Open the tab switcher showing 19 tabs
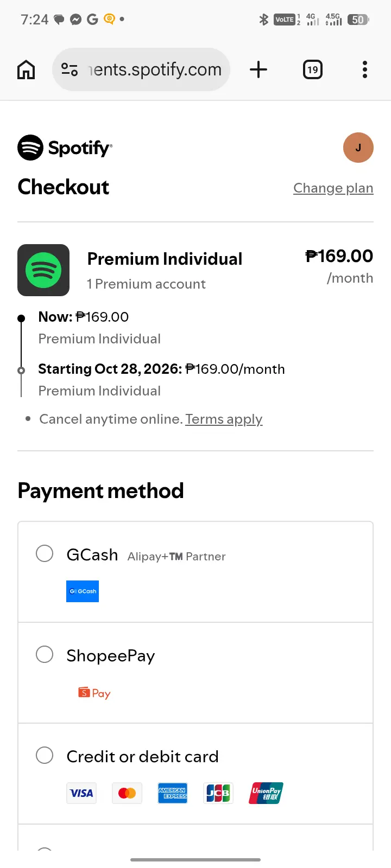The height and width of the screenshot is (868, 391). (312, 69)
